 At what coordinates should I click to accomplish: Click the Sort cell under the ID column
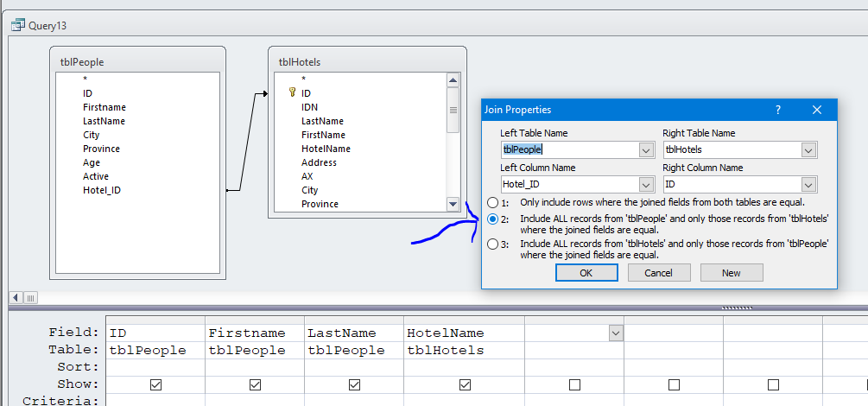point(155,367)
